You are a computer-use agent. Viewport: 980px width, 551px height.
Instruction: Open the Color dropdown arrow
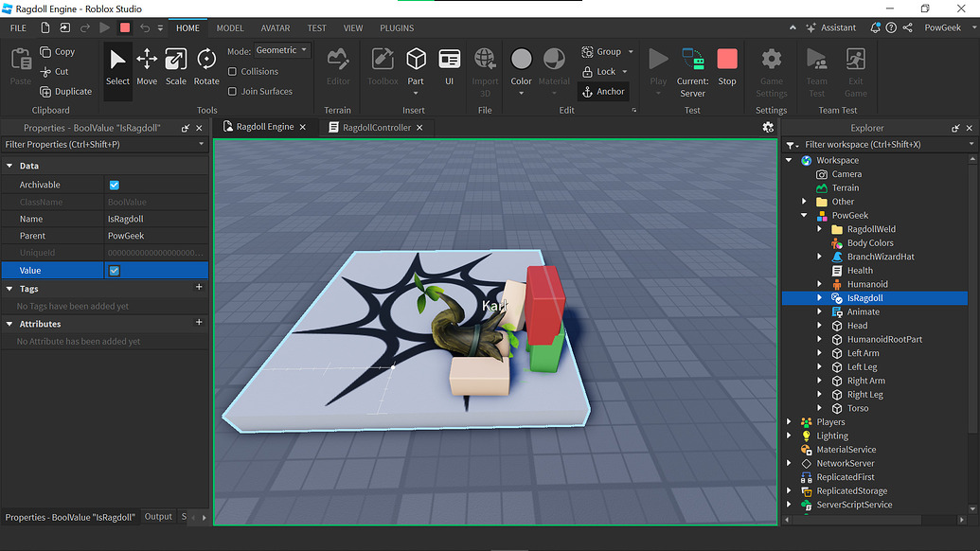click(x=522, y=93)
